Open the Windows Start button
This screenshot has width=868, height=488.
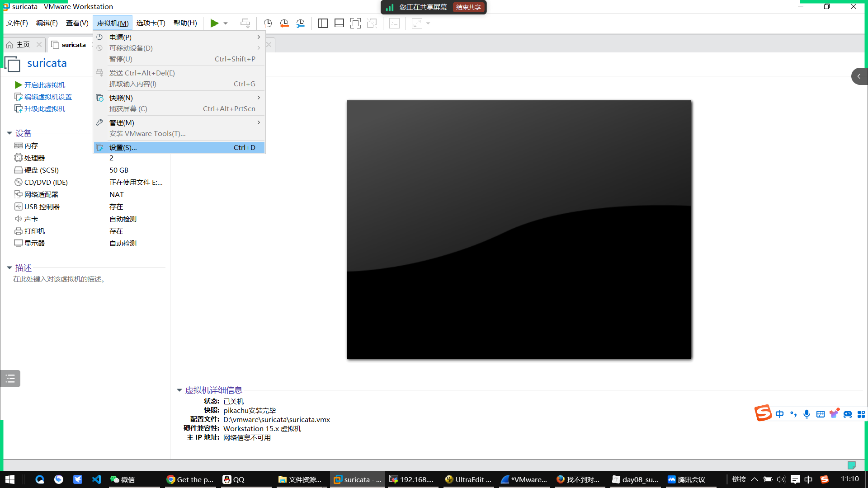click(10, 479)
